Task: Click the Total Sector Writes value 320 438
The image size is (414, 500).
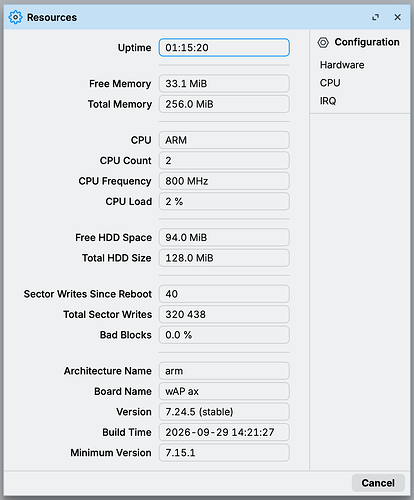Action: [x=224, y=314]
